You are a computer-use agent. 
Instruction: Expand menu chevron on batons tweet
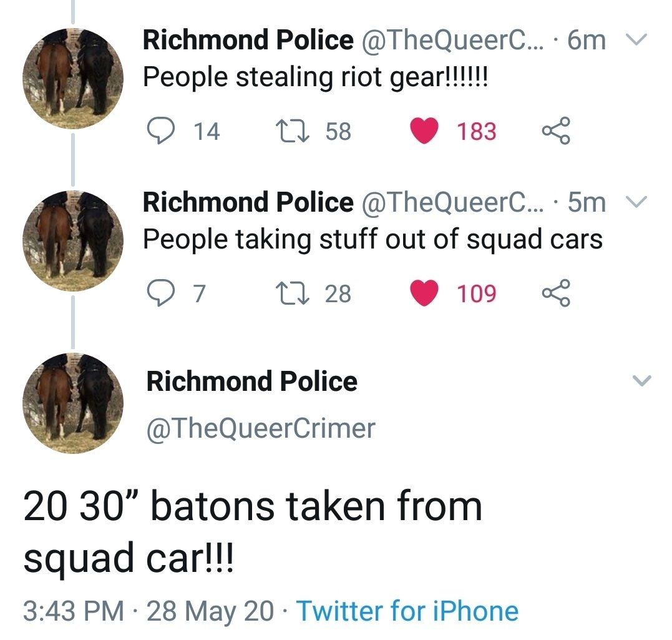[x=642, y=380]
